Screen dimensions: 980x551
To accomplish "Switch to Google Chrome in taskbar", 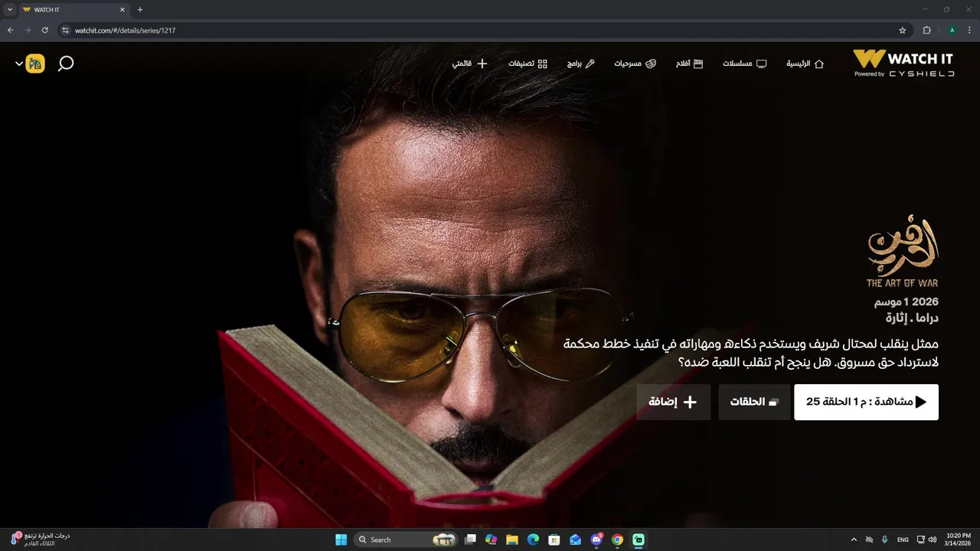I will click(x=617, y=540).
